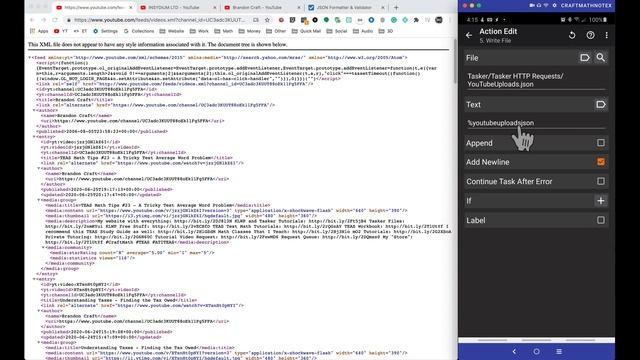Image resolution: width=640 pixels, height=360 pixels.
Task: Collapse the author node in the first entry
Action: [39, 169]
